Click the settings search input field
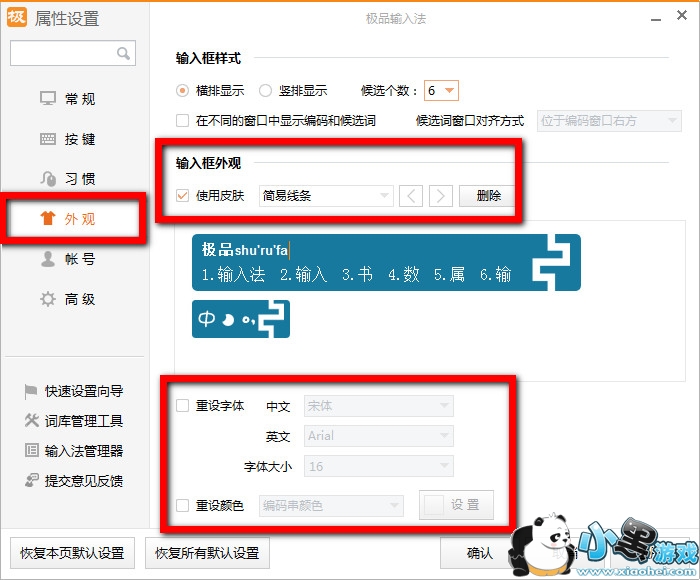700x580 pixels. [73, 53]
